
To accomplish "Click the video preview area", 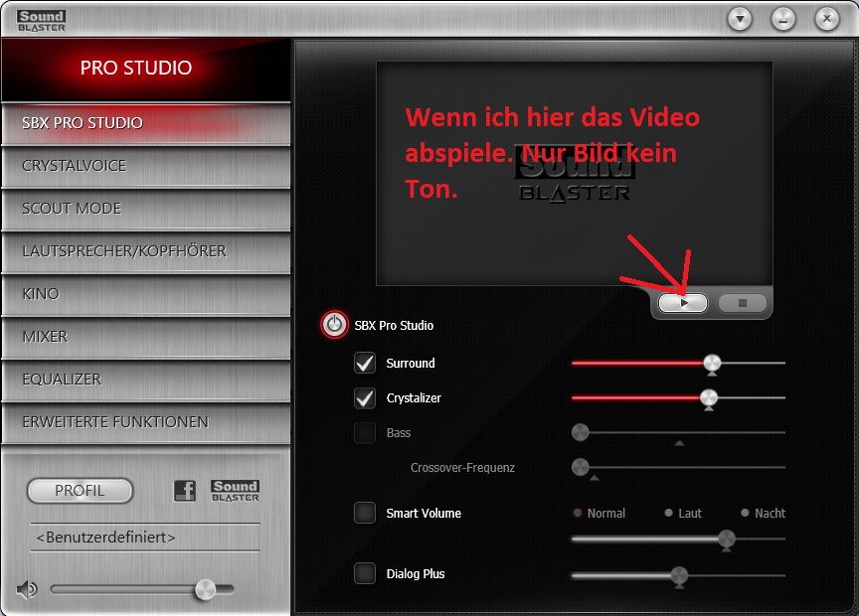I will tap(574, 174).
